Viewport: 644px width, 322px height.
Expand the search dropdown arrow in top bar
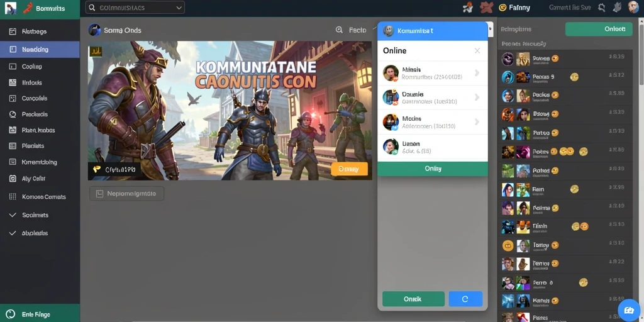(x=179, y=8)
